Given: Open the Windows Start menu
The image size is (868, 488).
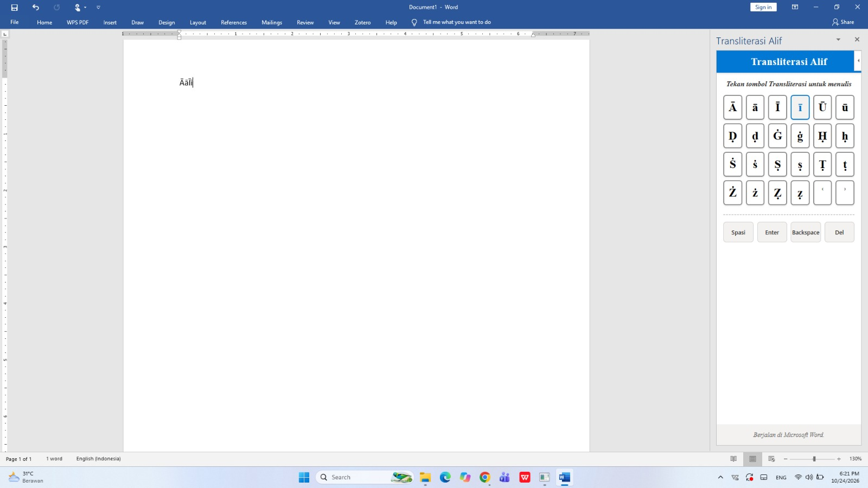Looking at the screenshot, I should (x=304, y=478).
